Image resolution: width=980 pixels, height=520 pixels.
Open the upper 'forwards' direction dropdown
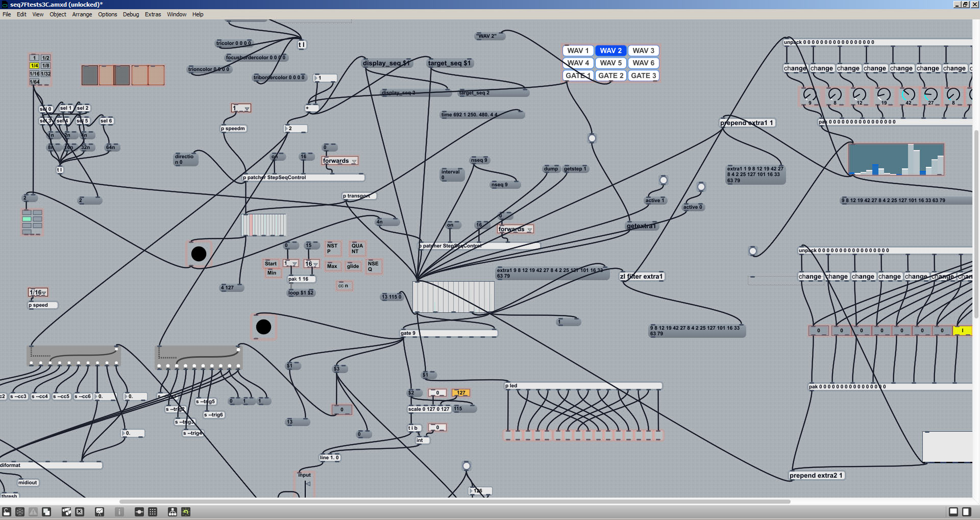(x=340, y=161)
